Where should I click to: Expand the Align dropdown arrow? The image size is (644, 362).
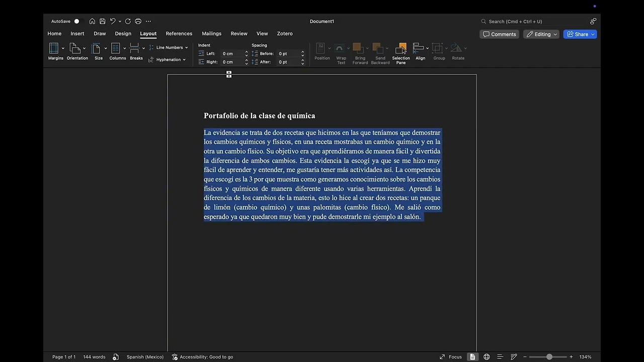(427, 48)
